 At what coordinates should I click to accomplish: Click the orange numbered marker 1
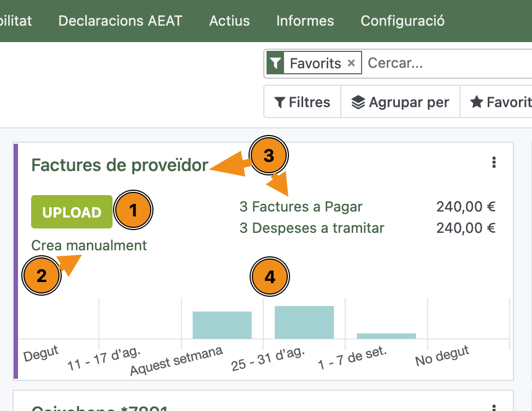pos(133,210)
